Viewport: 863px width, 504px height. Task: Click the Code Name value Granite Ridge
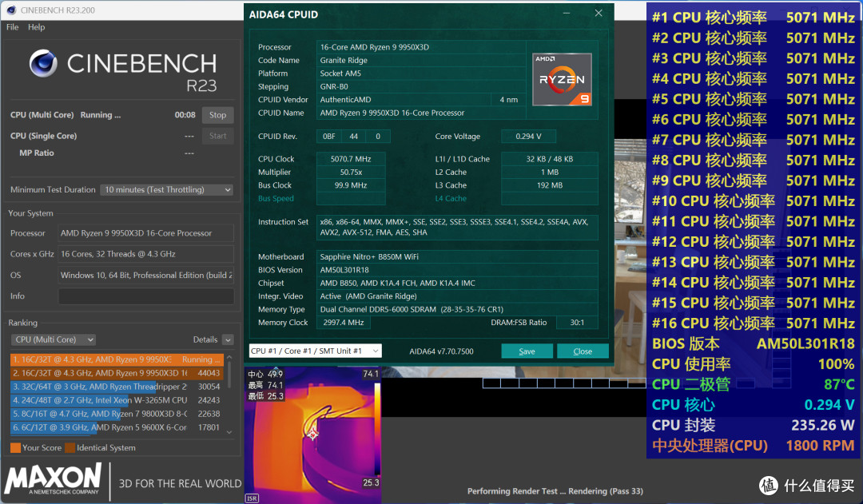tap(421, 61)
